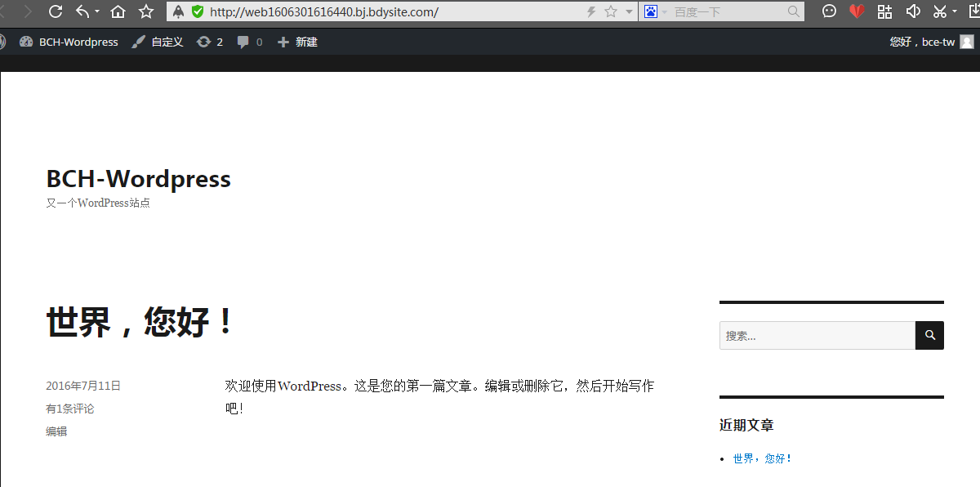Mute sound with the speaker icon

click(914, 11)
